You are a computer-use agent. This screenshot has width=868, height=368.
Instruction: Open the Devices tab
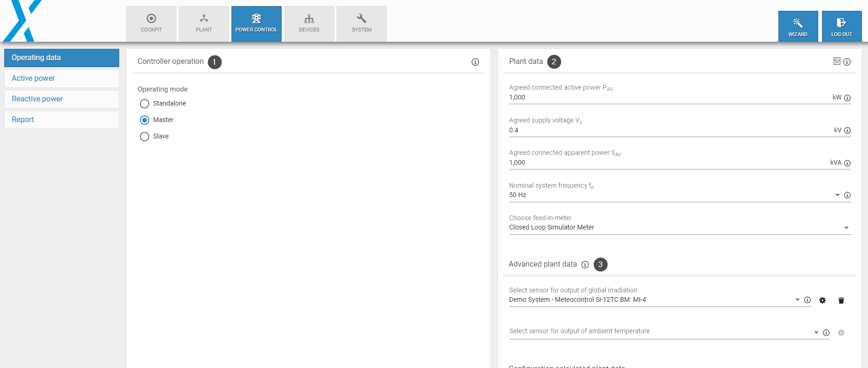point(309,24)
